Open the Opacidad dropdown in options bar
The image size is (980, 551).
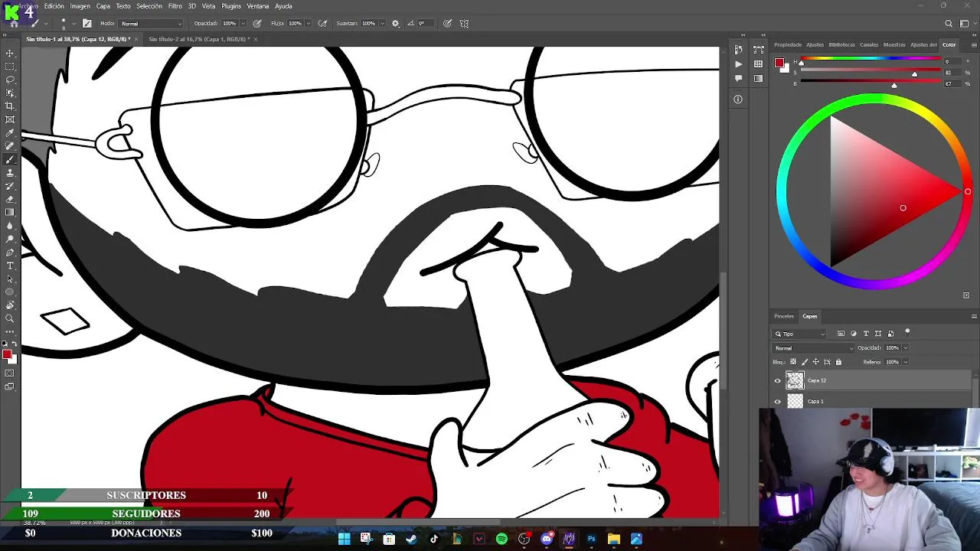pos(243,24)
